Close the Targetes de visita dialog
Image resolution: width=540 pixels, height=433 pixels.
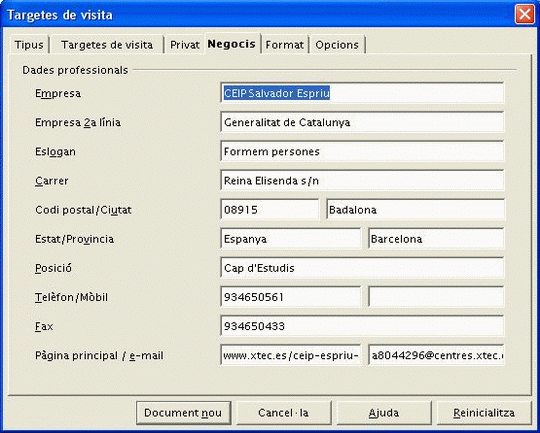pos(525,14)
